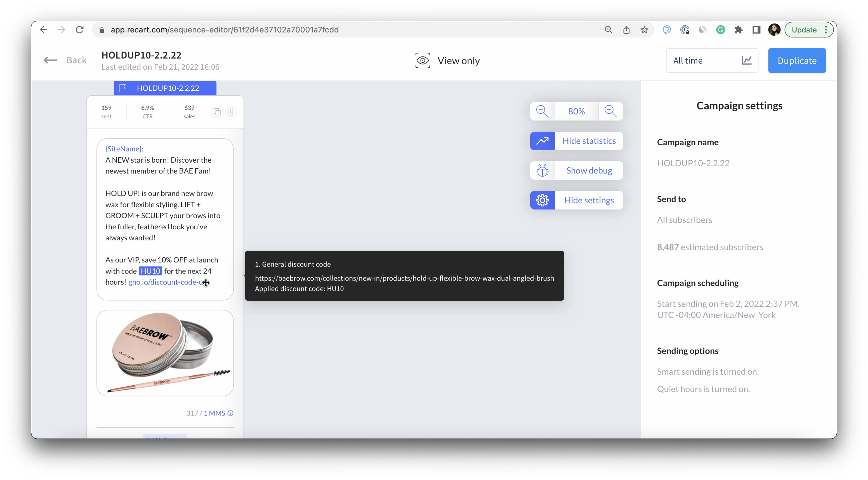This screenshot has height=480, width=868.
Task: Click the gray circular extension icon
Action: point(702,30)
